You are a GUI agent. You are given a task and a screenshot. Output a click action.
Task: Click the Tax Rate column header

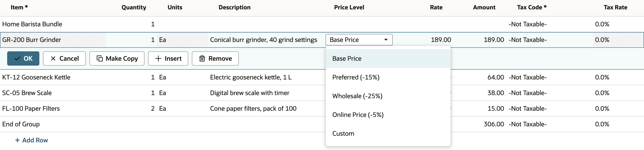coord(615,7)
